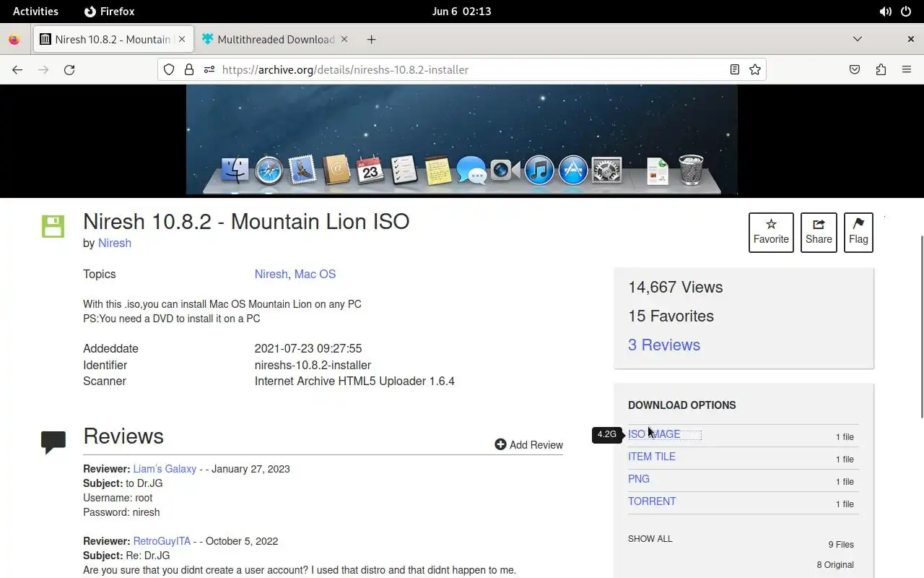
Task: Click the page vertical scrollbar
Action: tap(921, 327)
